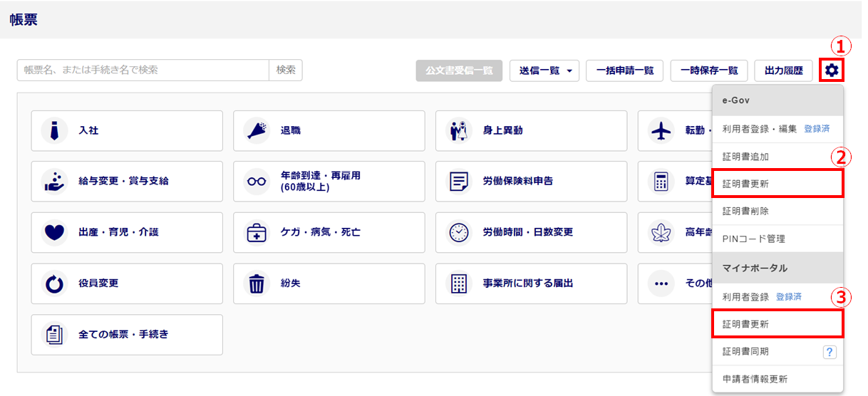Open the 全ての帳票・手続き tile

point(127,335)
